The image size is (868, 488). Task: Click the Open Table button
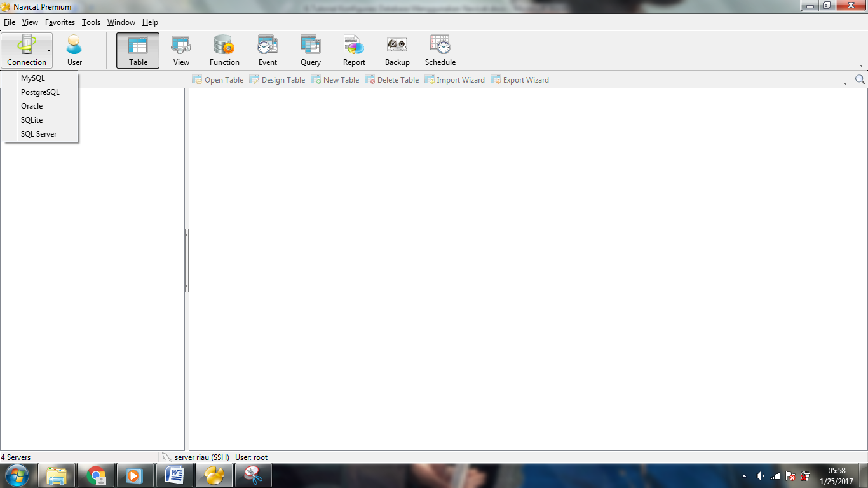[218, 80]
